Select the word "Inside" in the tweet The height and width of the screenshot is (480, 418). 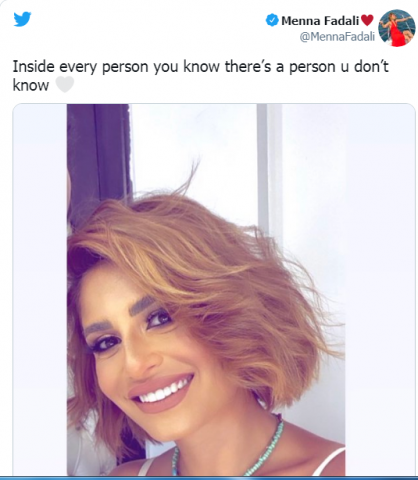click(x=33, y=66)
